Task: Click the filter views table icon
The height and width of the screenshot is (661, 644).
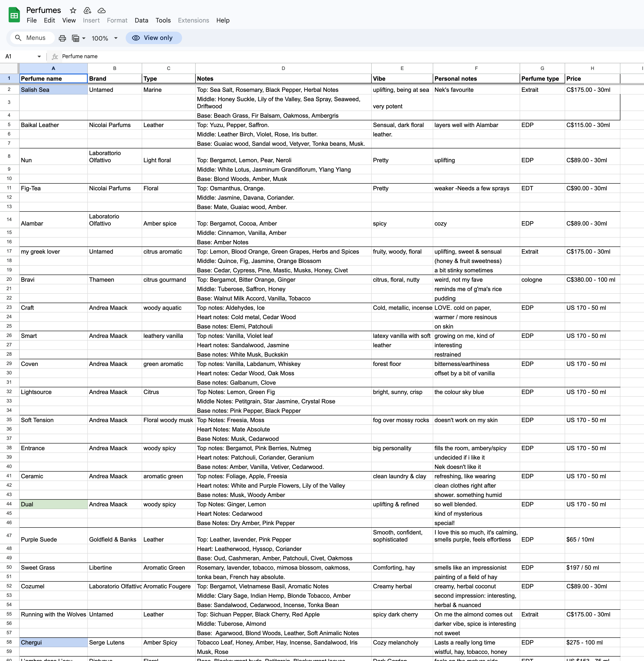Action: click(75, 38)
